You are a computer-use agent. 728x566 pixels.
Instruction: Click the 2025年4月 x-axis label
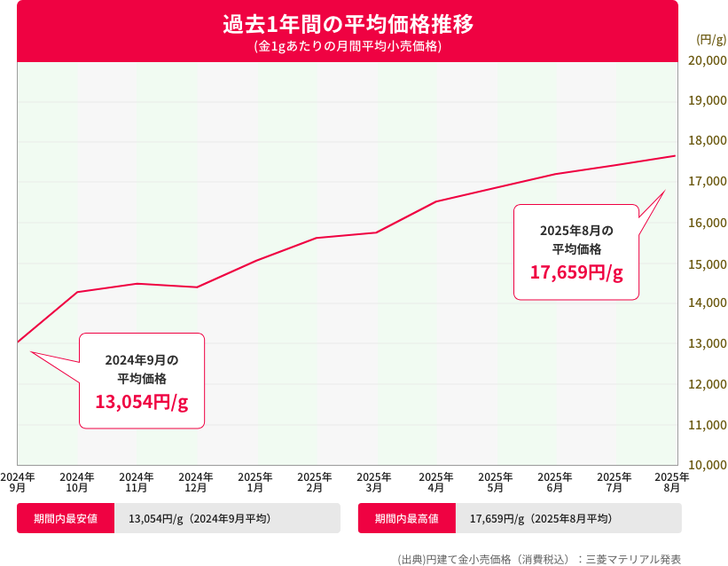[x=435, y=482]
